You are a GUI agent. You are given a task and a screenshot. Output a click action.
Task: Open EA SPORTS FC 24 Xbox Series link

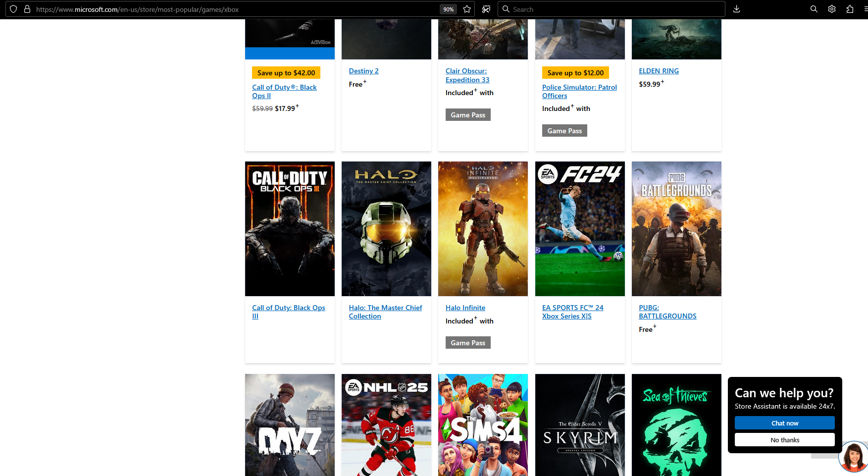pos(572,312)
